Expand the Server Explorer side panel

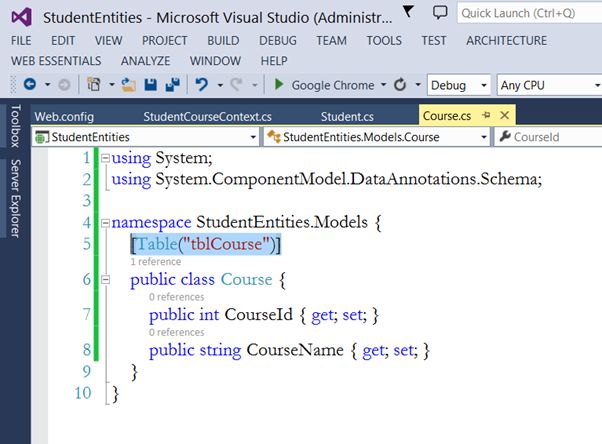15,199
